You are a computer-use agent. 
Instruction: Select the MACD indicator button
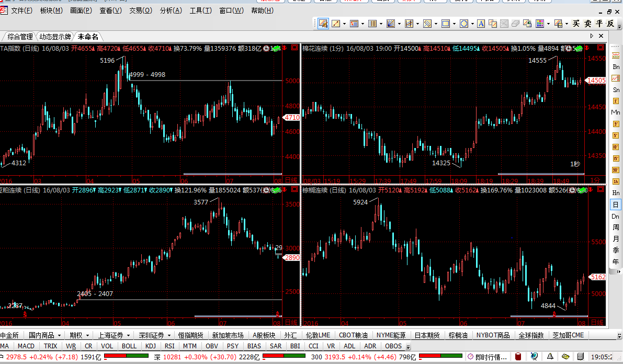pos(26,346)
